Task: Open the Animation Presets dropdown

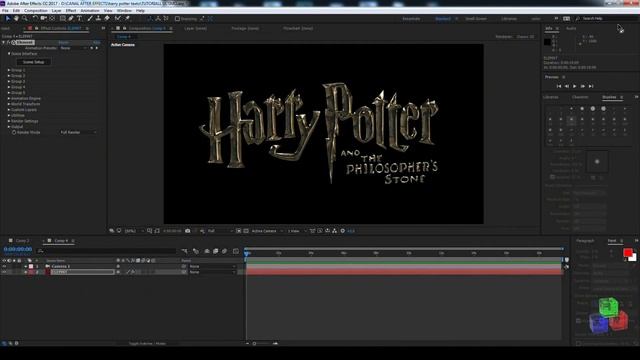Action: coord(73,48)
